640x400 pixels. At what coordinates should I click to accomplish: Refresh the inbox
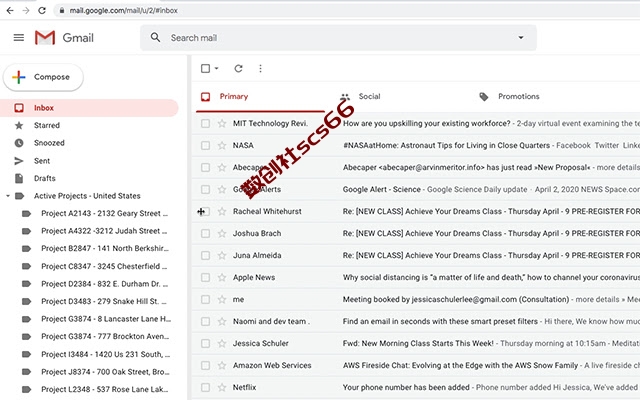(x=238, y=69)
